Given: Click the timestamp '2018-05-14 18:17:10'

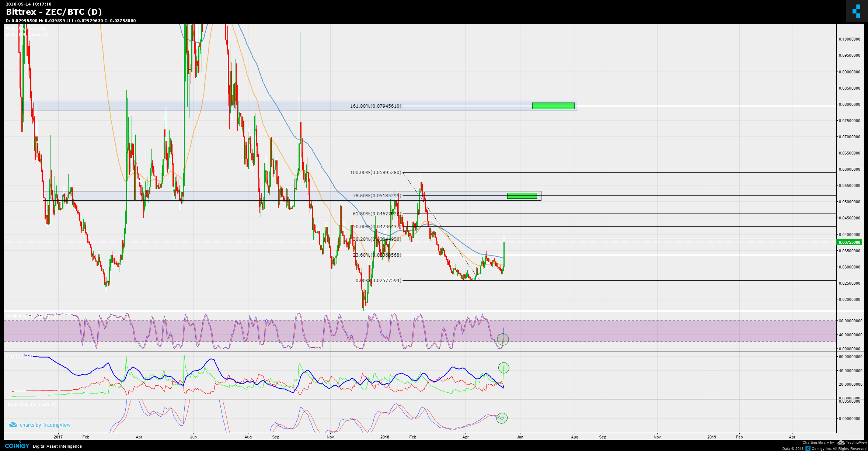Looking at the screenshot, I should point(28,4).
